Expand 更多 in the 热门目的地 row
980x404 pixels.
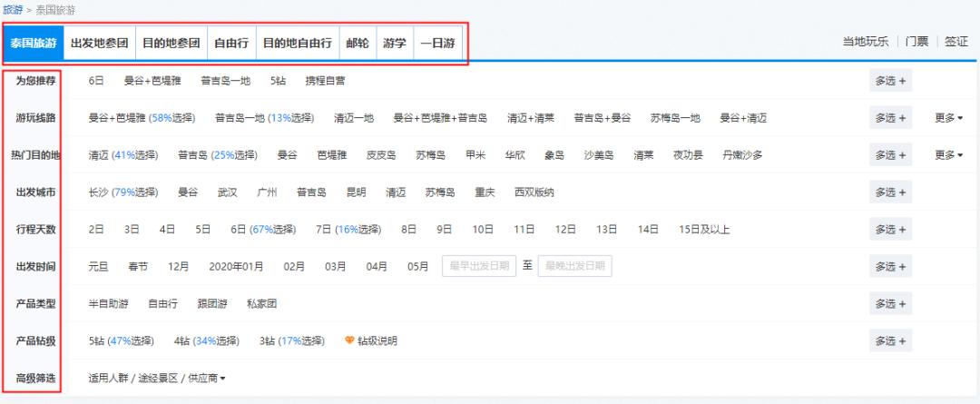[x=949, y=155]
